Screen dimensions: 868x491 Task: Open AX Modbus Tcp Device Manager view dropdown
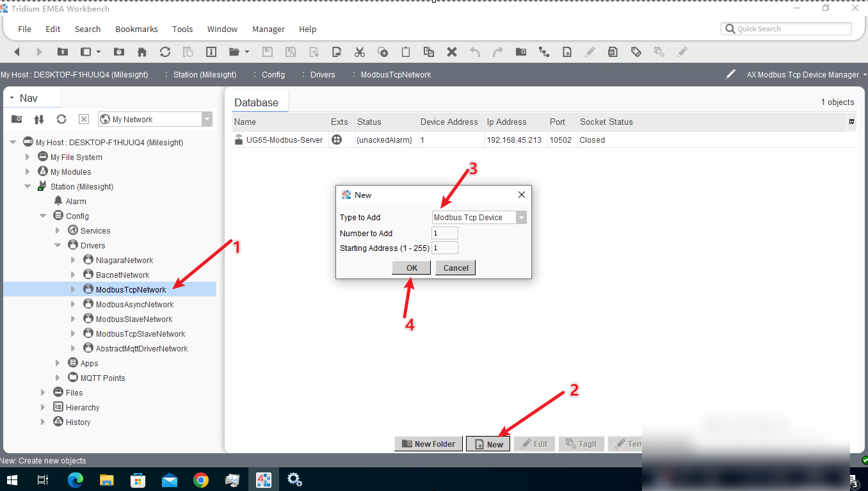click(x=865, y=75)
